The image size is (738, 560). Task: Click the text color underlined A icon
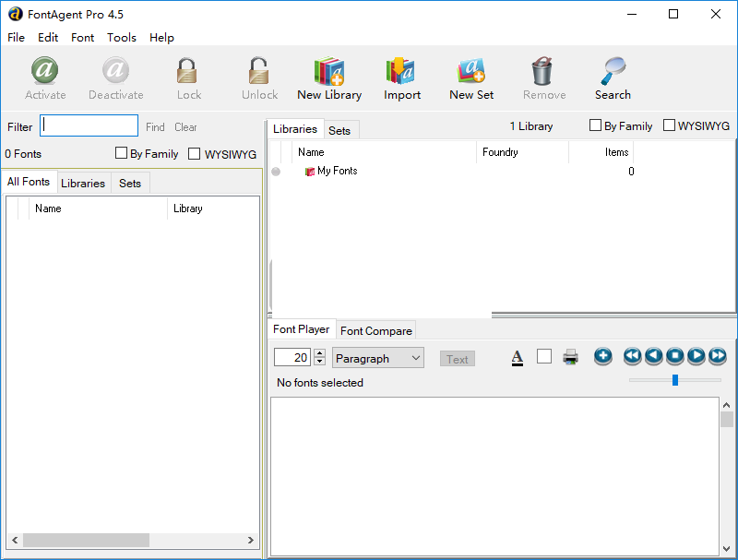click(x=518, y=358)
